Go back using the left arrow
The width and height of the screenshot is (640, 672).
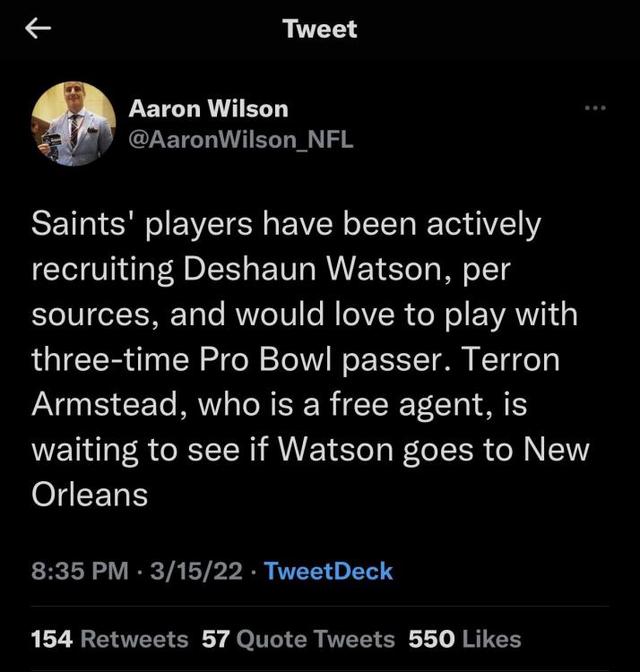(39, 30)
